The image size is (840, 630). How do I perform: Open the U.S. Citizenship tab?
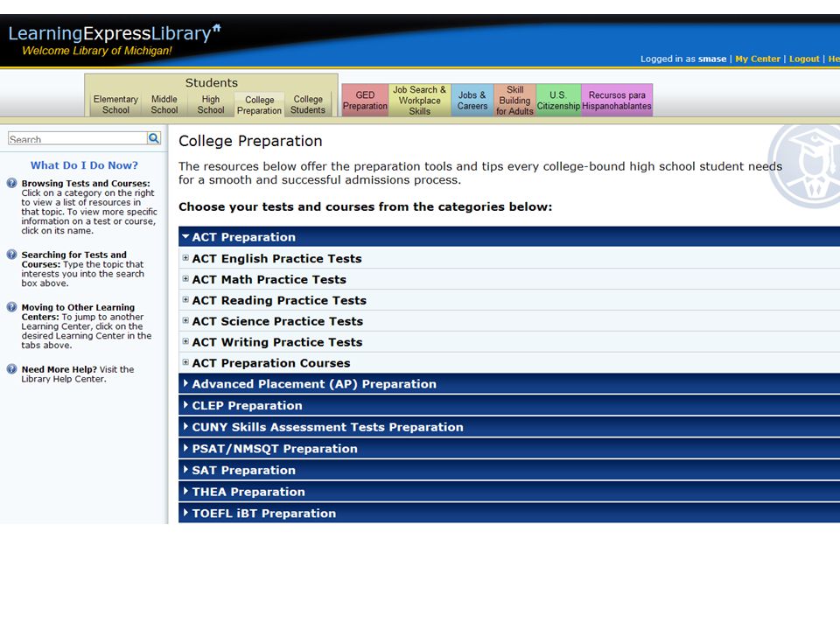pyautogui.click(x=558, y=100)
